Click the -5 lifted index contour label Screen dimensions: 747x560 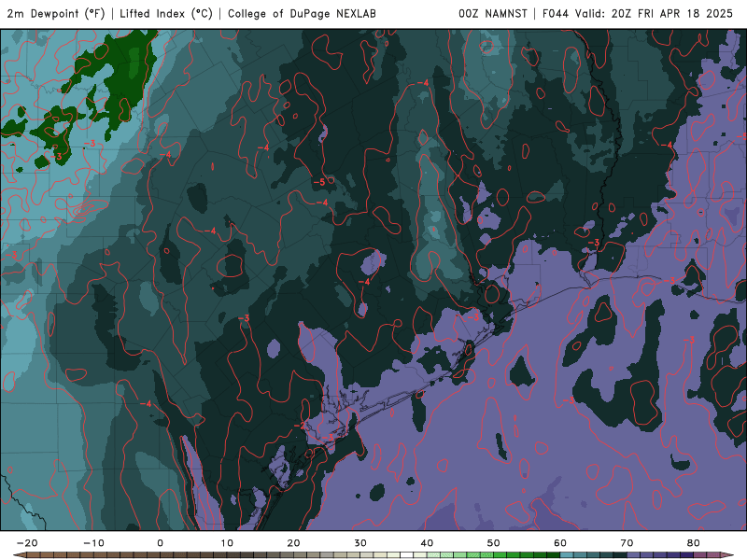tap(318, 182)
